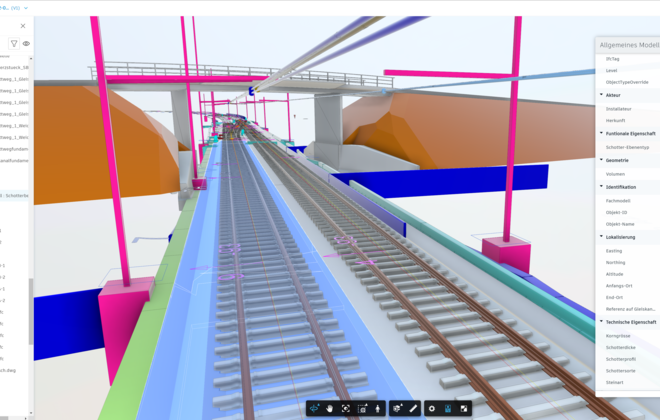Toggle fullscreen viewer mode
The width and height of the screenshot is (660, 420).
point(464,408)
